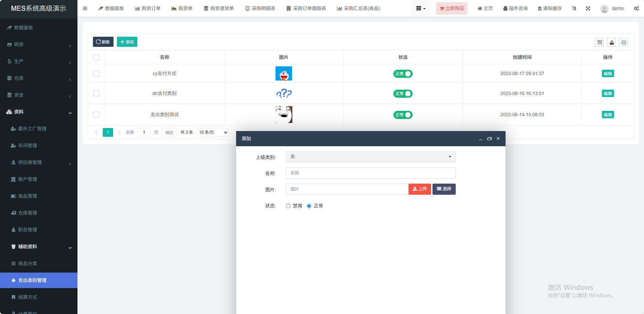Open the 10 条/页 page size dropdown

(x=213, y=132)
